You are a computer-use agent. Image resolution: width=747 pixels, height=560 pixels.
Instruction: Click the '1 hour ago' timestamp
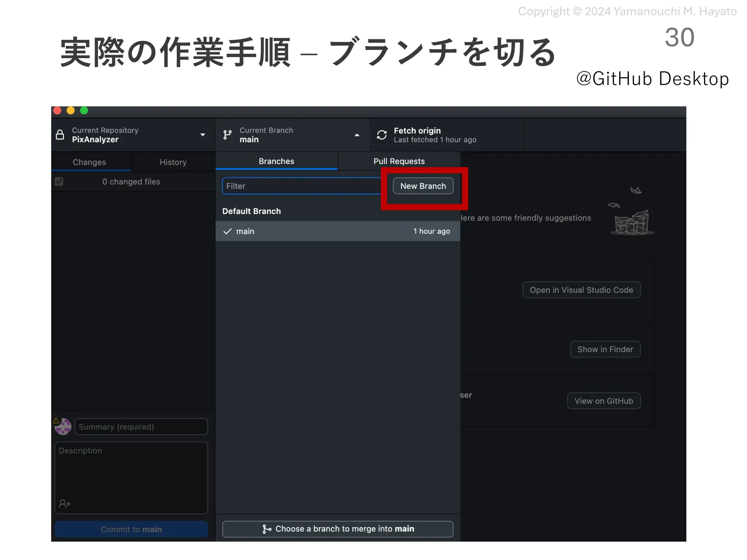click(x=431, y=231)
